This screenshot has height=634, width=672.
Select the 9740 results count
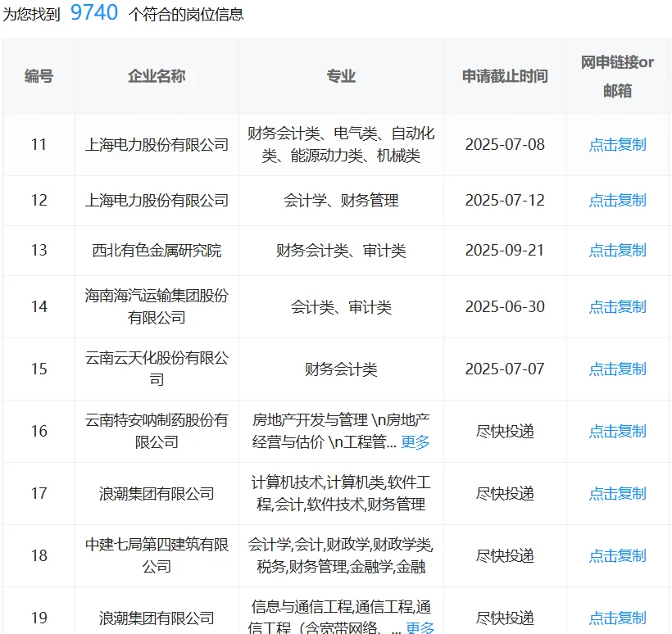94,12
